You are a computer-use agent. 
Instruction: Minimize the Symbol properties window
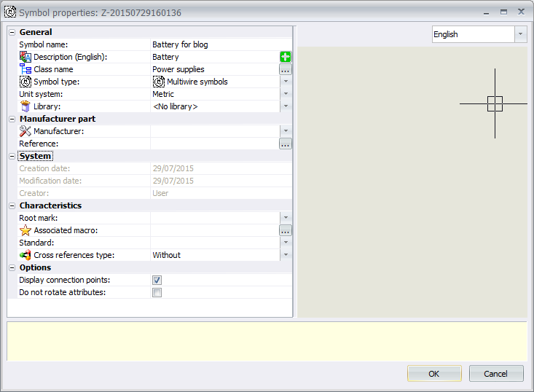point(487,12)
